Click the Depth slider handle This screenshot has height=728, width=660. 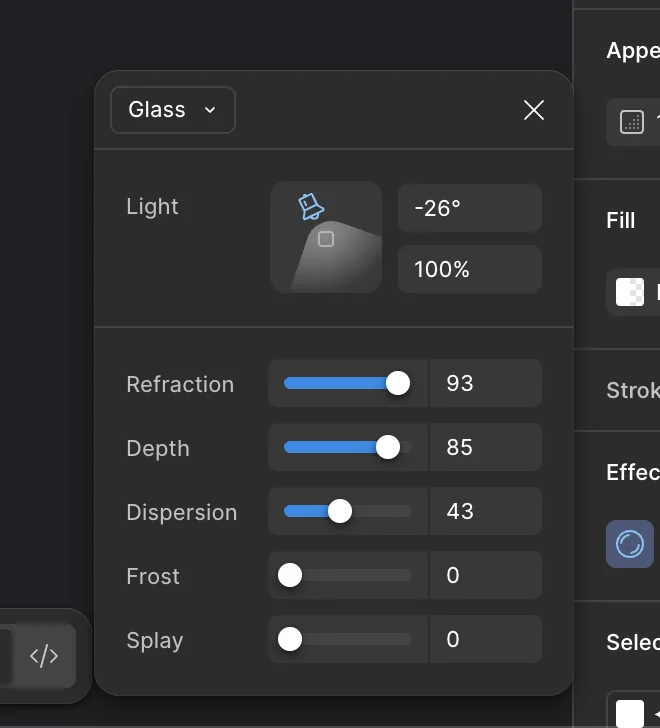(x=388, y=447)
